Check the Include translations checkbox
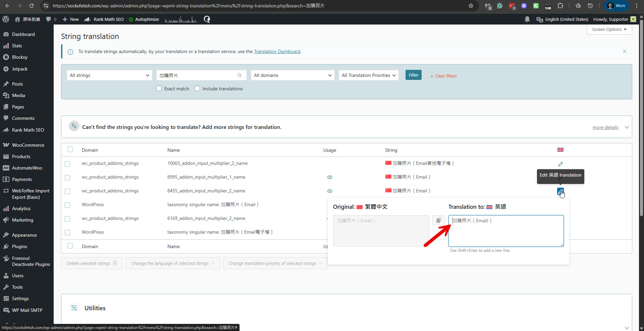The width and height of the screenshot is (644, 331). [197, 89]
